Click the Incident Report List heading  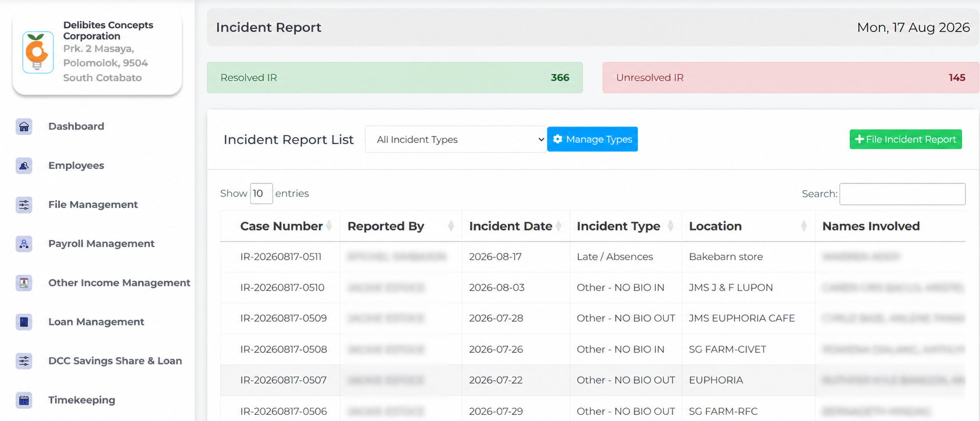click(288, 140)
